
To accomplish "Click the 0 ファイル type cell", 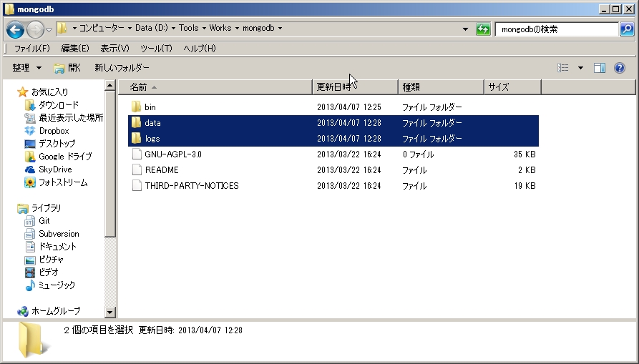I will pos(418,154).
